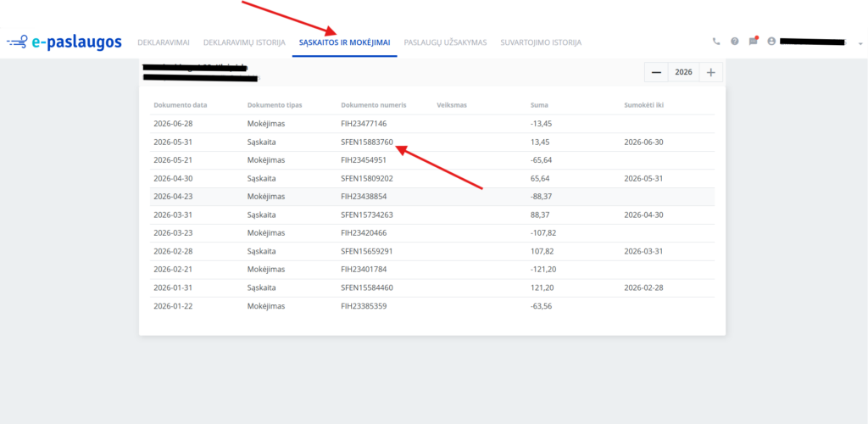This screenshot has width=868, height=424.
Task: Open invoice SFEN15584460
Action: [x=367, y=287]
